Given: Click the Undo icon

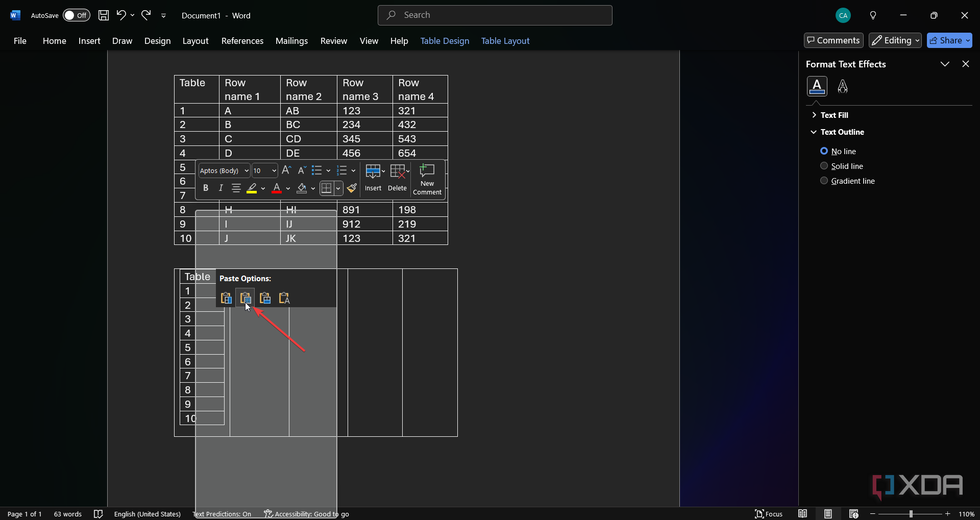Looking at the screenshot, I should pyautogui.click(x=121, y=15).
